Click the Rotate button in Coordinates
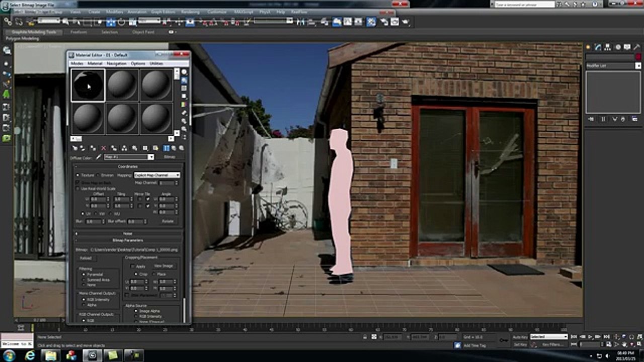Screen dimensions: 644x362 tap(168, 221)
